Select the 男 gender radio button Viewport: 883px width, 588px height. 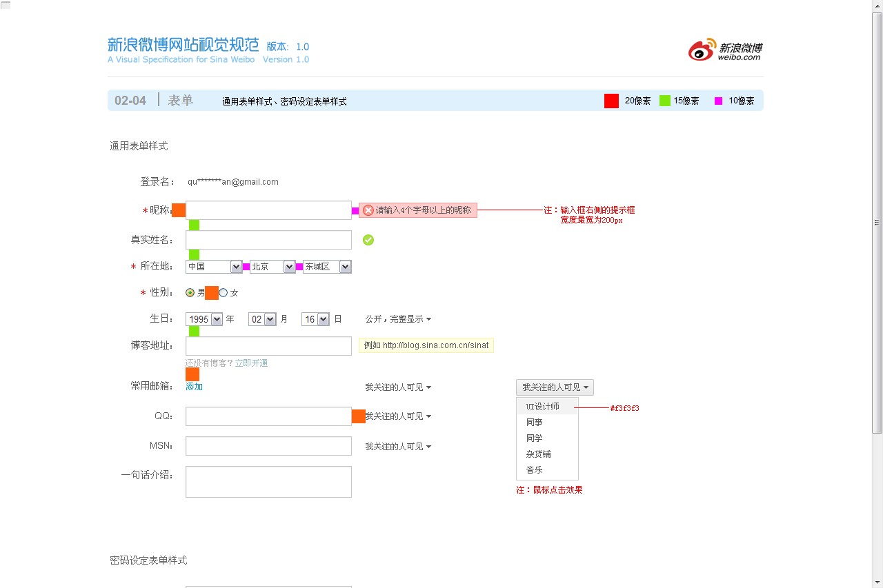pos(190,293)
